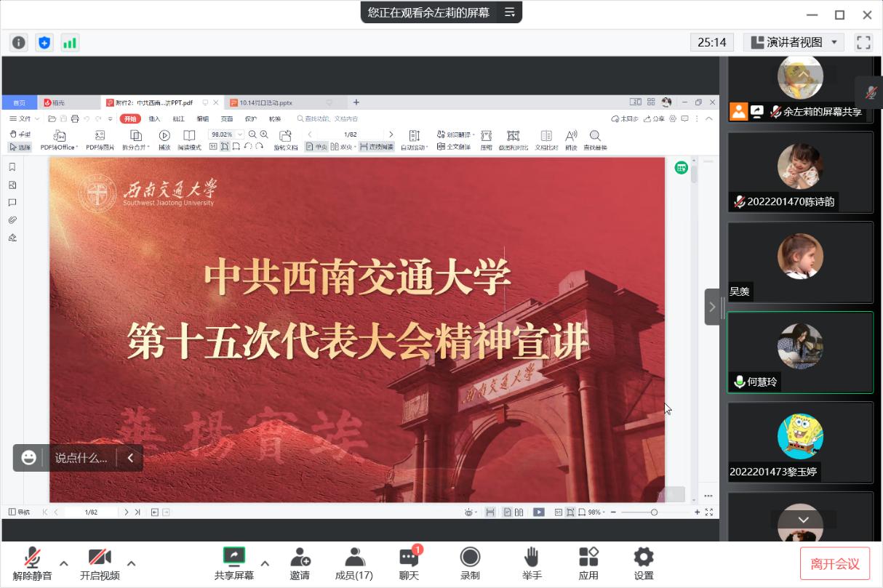The image size is (883, 588).
Task: Click the emoji reaction smiley icon
Action: (28, 458)
